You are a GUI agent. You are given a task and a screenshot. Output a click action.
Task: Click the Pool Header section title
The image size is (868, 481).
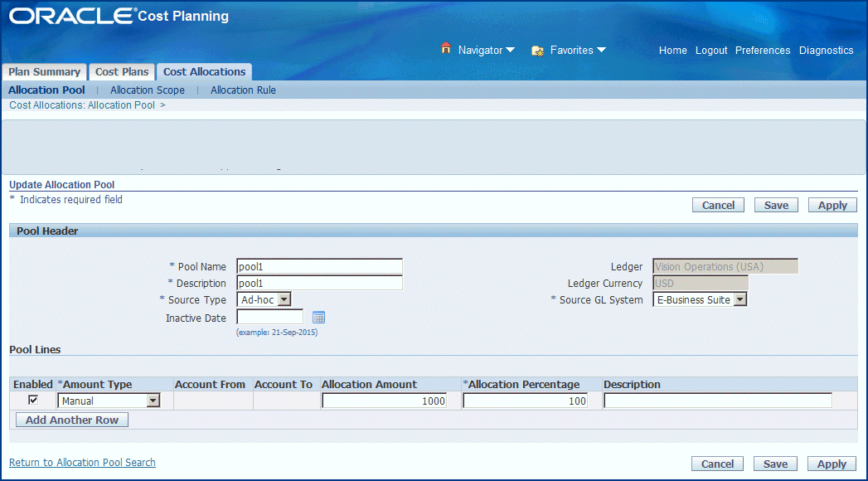[47, 231]
